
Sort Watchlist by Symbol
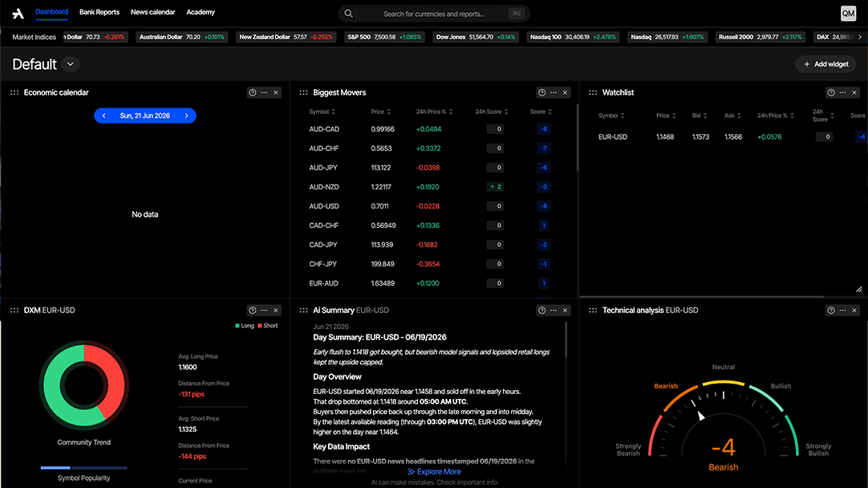click(612, 116)
